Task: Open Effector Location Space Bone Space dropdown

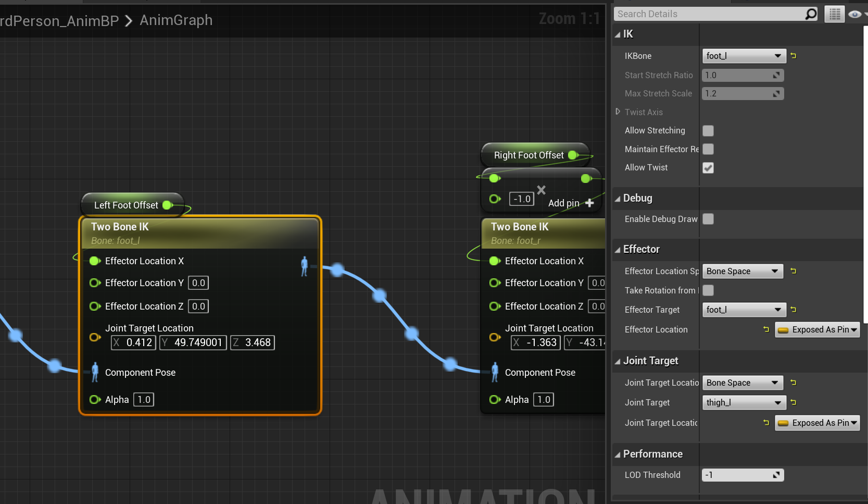Action: point(743,271)
